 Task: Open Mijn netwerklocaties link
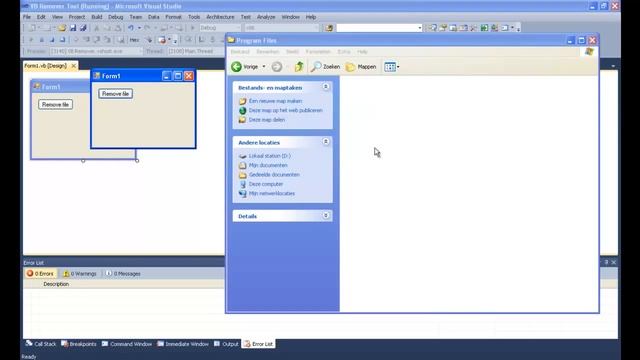pos(272,193)
